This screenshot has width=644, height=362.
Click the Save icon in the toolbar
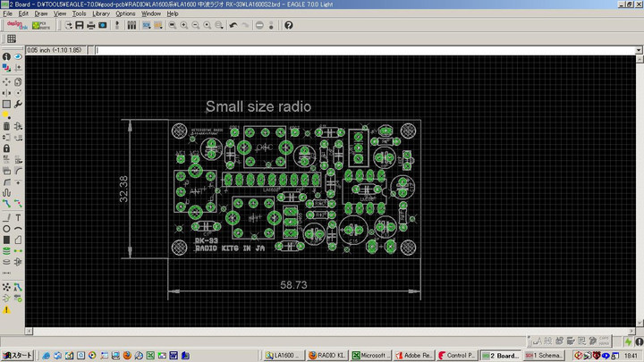click(x=79, y=25)
